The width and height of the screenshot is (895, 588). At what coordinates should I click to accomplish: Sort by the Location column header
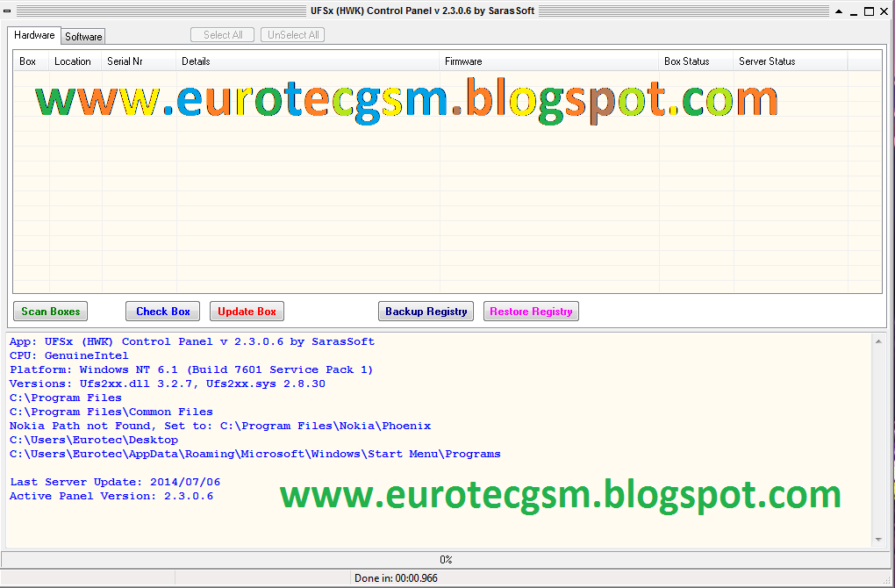[75, 61]
